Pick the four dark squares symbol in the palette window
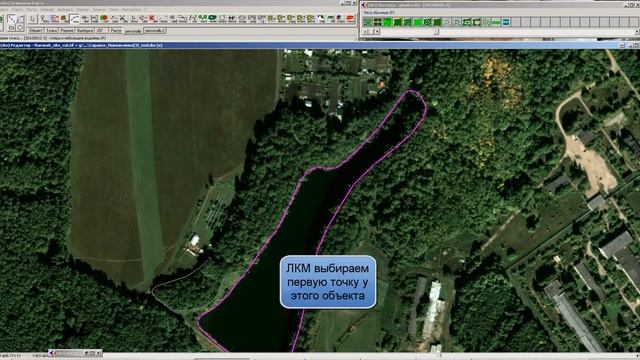640x360 pixels. tap(378, 22)
